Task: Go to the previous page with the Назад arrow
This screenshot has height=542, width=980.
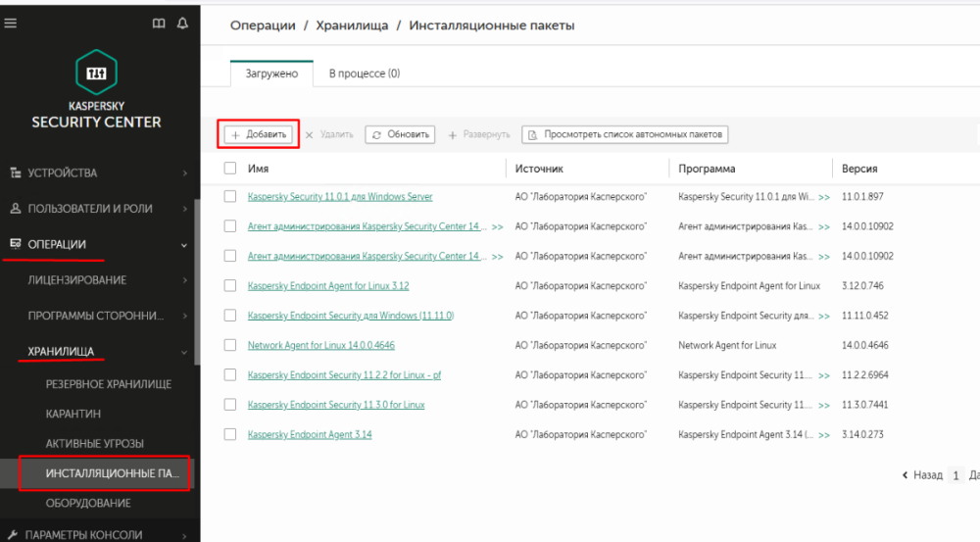Action: [905, 475]
